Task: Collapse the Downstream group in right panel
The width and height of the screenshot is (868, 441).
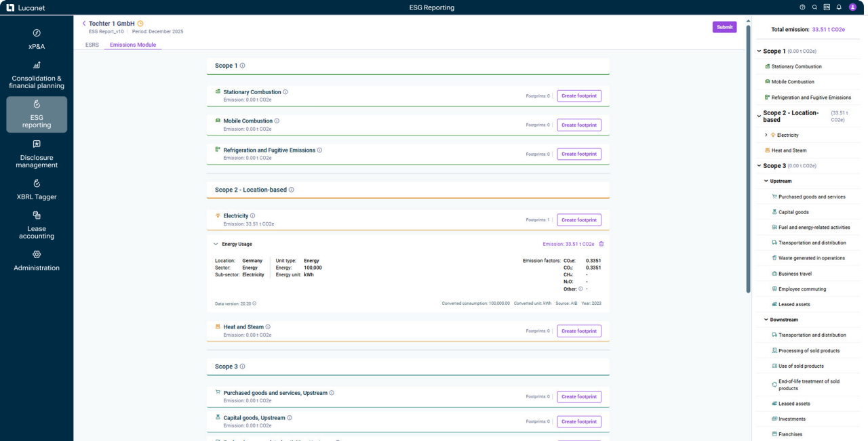Action: click(x=766, y=320)
